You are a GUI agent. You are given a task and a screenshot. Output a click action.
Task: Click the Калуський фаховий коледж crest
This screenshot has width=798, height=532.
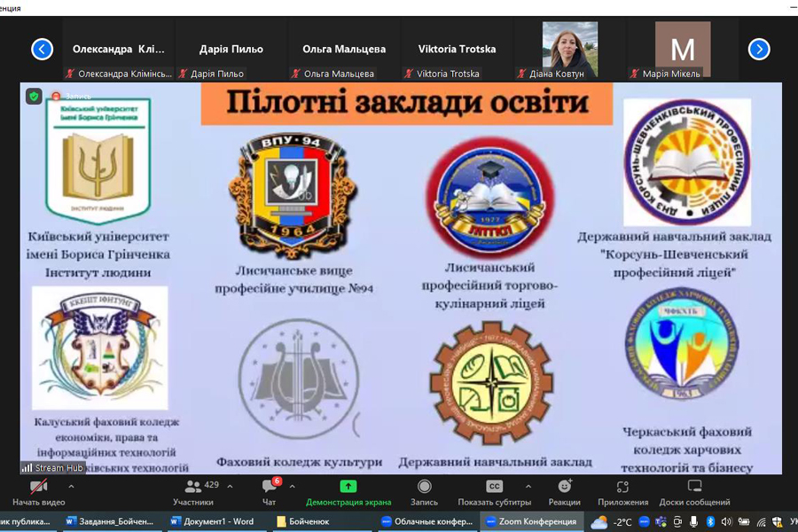(x=99, y=348)
